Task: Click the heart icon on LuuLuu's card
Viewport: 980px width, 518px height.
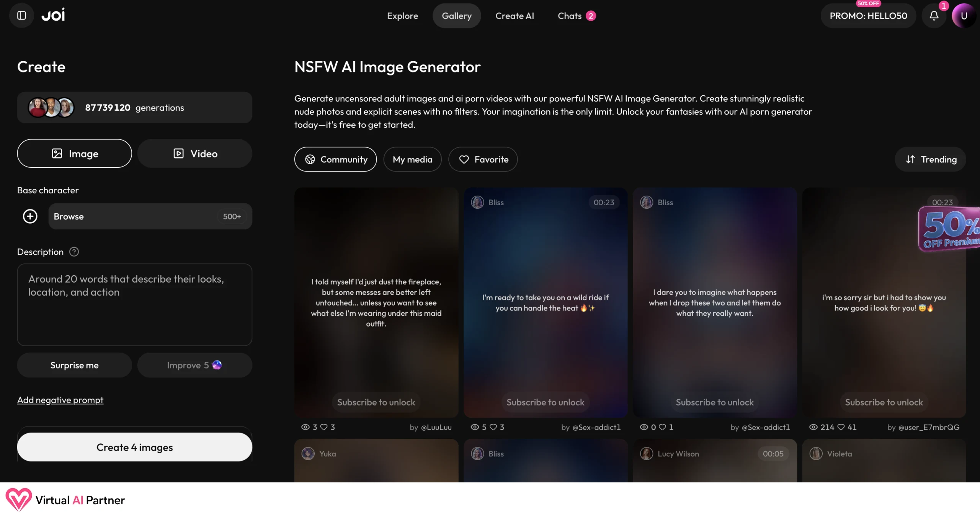Action: 324,427
